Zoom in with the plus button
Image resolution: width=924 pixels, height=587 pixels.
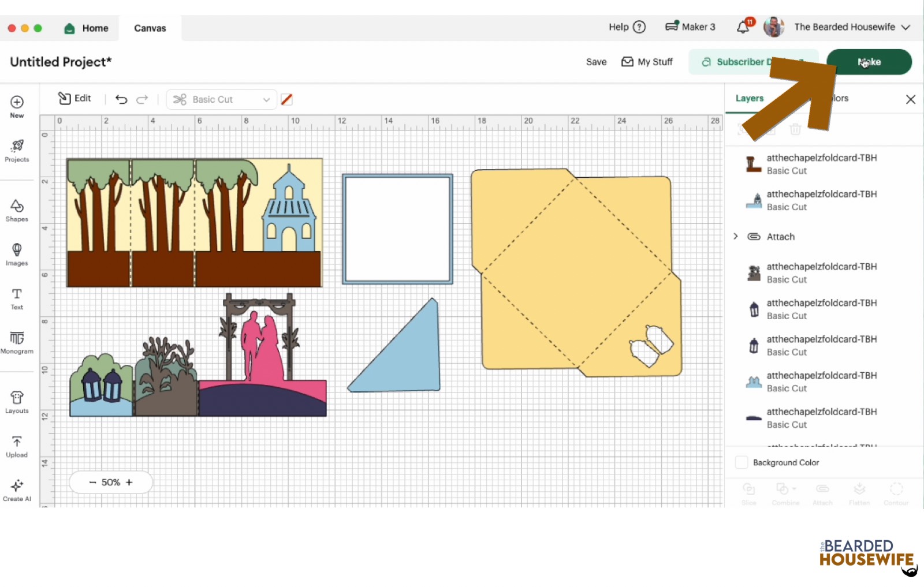pos(129,483)
